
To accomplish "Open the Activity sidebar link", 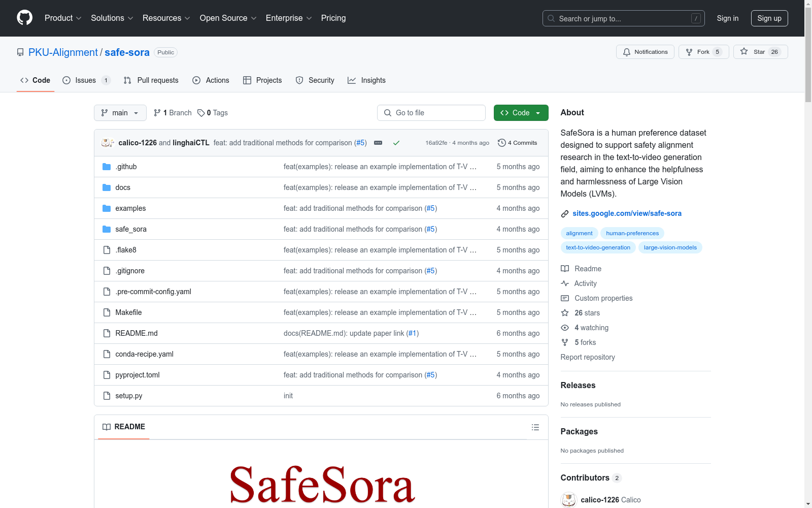I will (x=579, y=283).
